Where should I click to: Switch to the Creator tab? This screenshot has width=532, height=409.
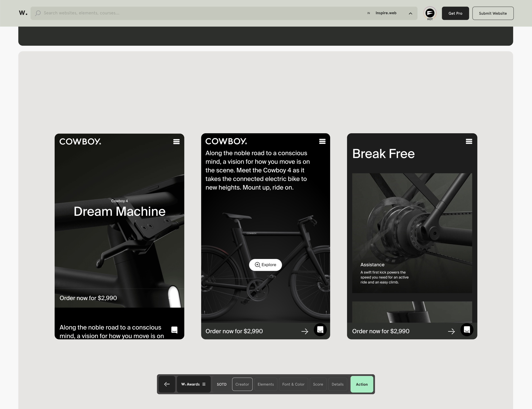[242, 384]
